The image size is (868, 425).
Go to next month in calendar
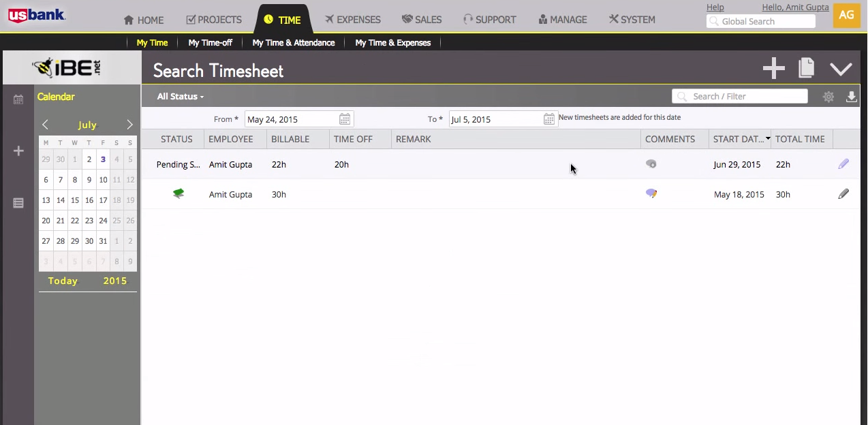point(129,125)
